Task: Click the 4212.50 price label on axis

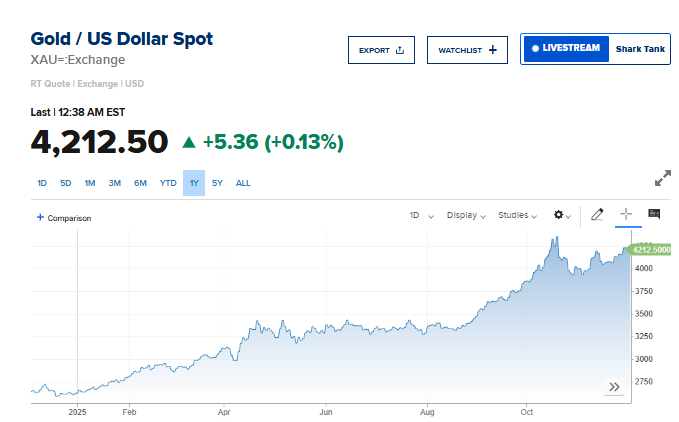Action: [x=651, y=249]
